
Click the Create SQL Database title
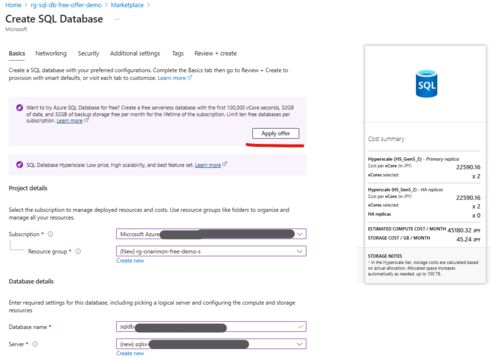pyautogui.click(x=54, y=19)
